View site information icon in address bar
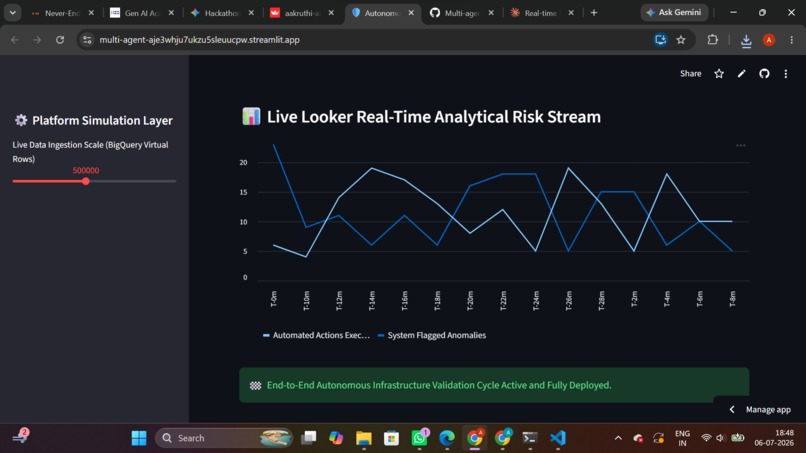This screenshot has height=453, width=806. 87,40
